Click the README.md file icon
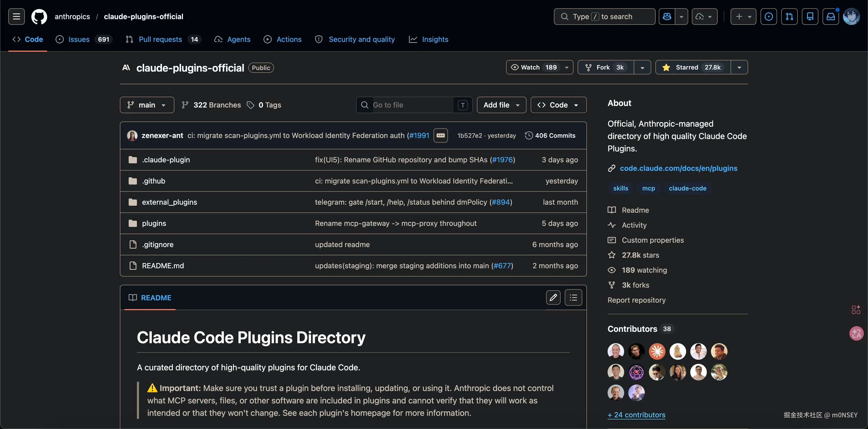The image size is (868, 429). (133, 266)
